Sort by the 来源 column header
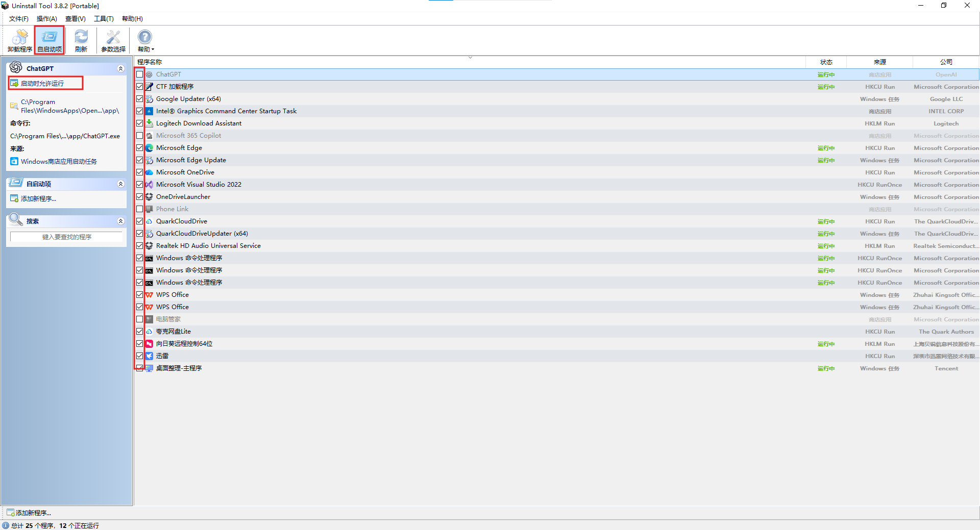 pyautogui.click(x=879, y=62)
